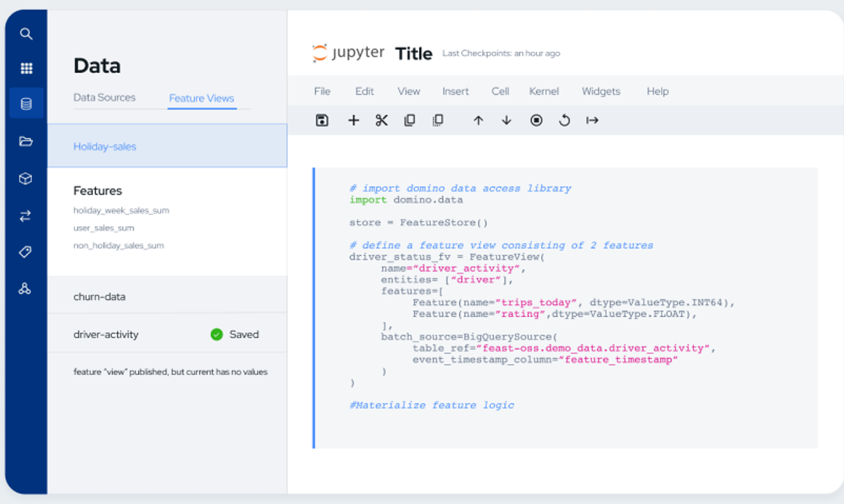Select the Feature Views tab
Image resolution: width=844 pixels, height=504 pixels.
click(x=201, y=98)
